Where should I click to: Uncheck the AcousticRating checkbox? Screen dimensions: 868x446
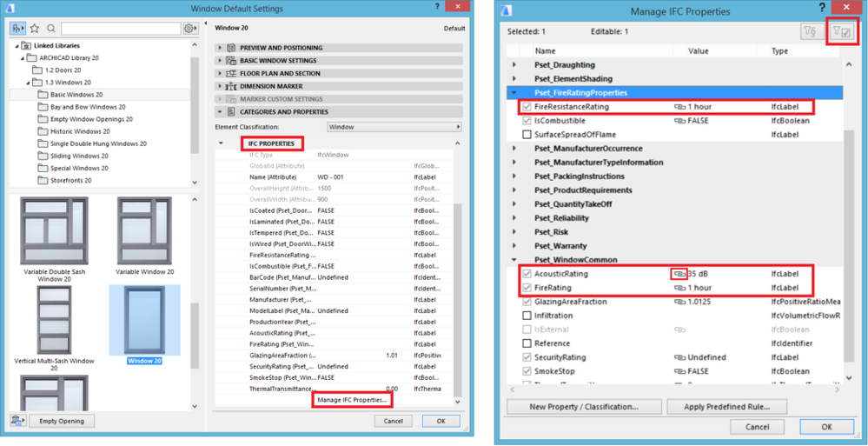pyautogui.click(x=527, y=274)
